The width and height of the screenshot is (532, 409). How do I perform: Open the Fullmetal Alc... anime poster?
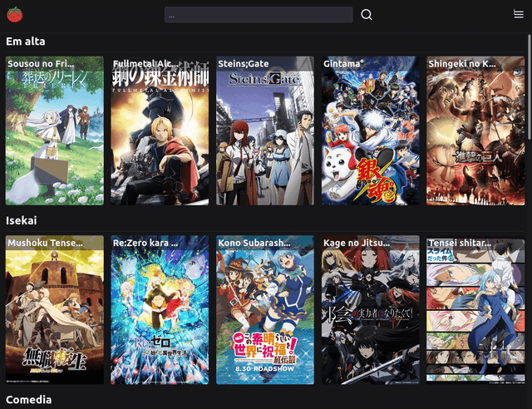click(x=160, y=131)
